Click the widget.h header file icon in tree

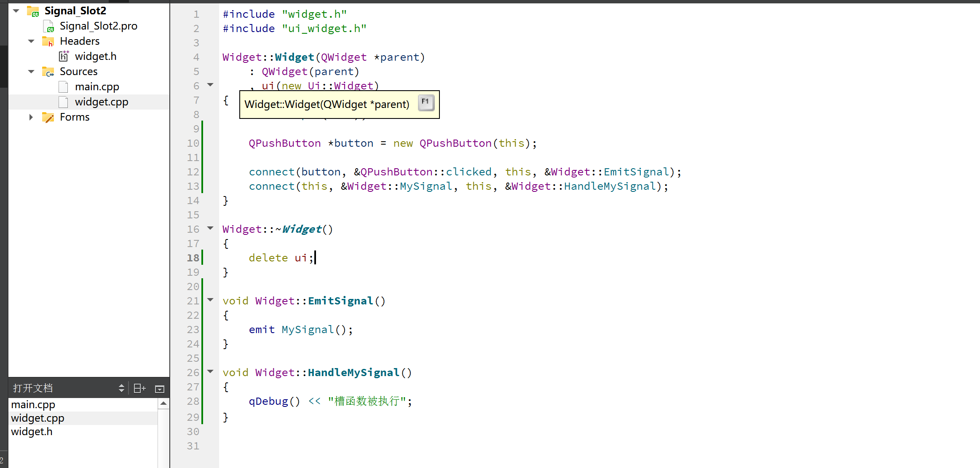click(64, 56)
